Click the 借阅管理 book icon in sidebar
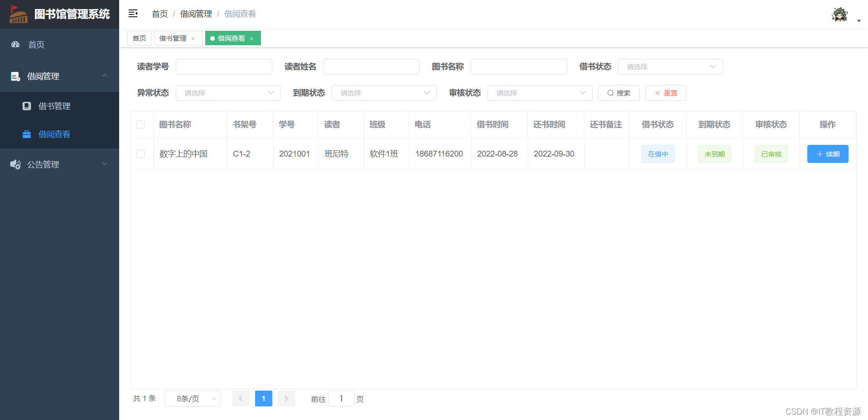Image resolution: width=868 pixels, height=420 pixels. click(15, 76)
